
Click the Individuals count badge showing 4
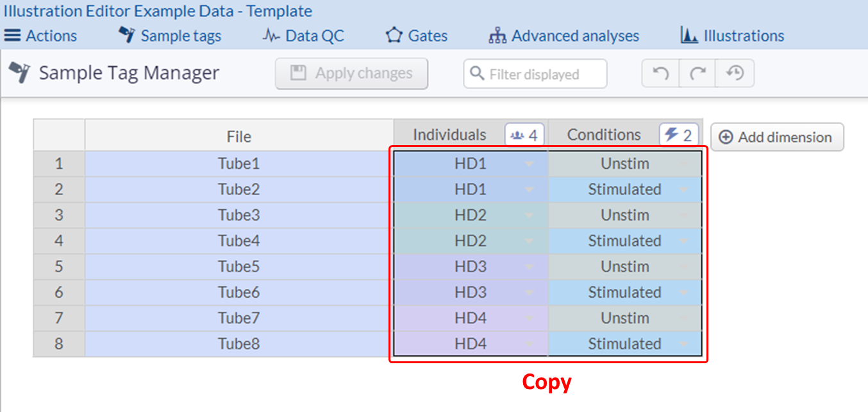coord(525,135)
